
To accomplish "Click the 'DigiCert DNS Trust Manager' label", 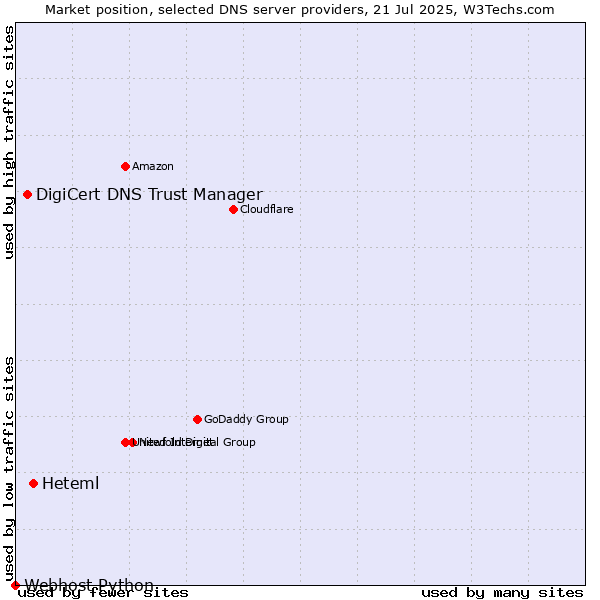I will (149, 194).
